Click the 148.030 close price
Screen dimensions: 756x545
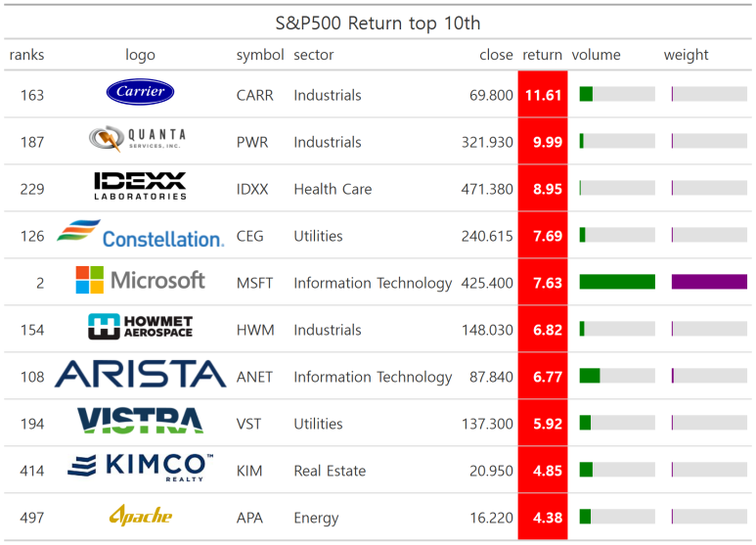[x=487, y=330]
